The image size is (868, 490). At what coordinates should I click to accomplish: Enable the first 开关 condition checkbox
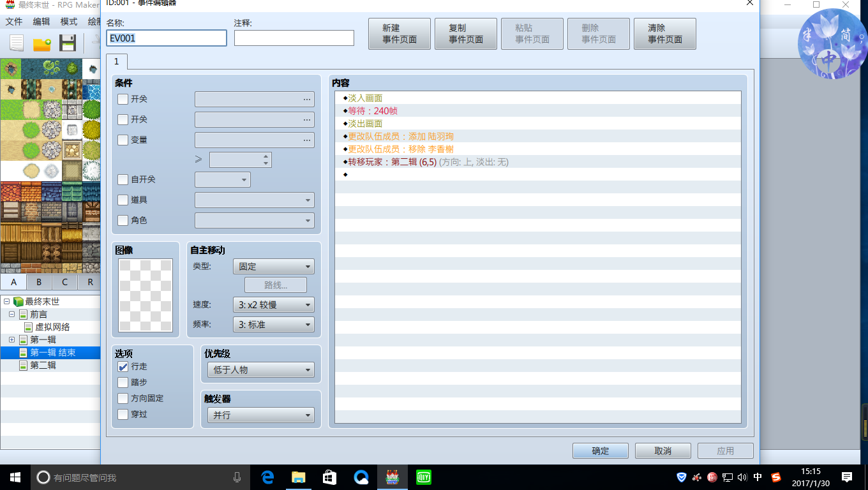[123, 99]
